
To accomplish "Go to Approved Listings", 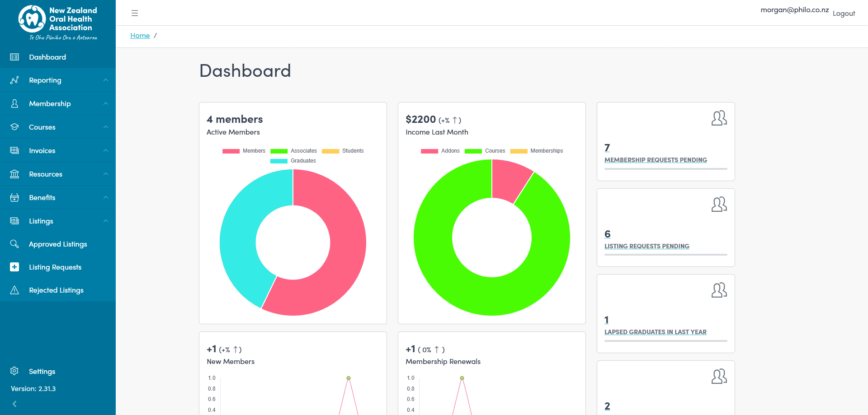I will coord(58,244).
